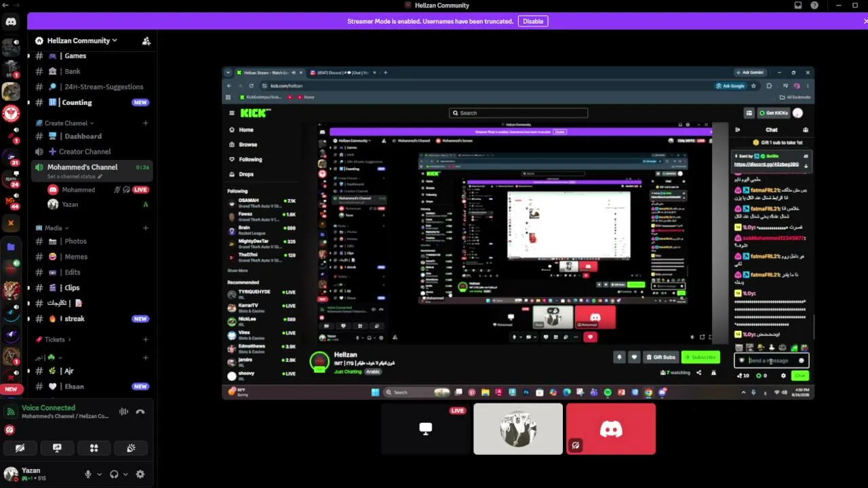
Task: Select the red circular emblem server icon
Action: 11,113
